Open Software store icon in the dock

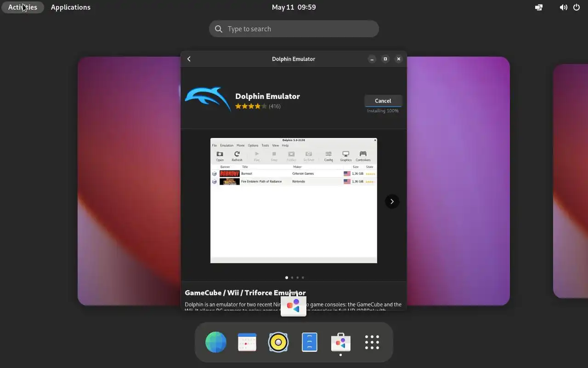(x=341, y=342)
